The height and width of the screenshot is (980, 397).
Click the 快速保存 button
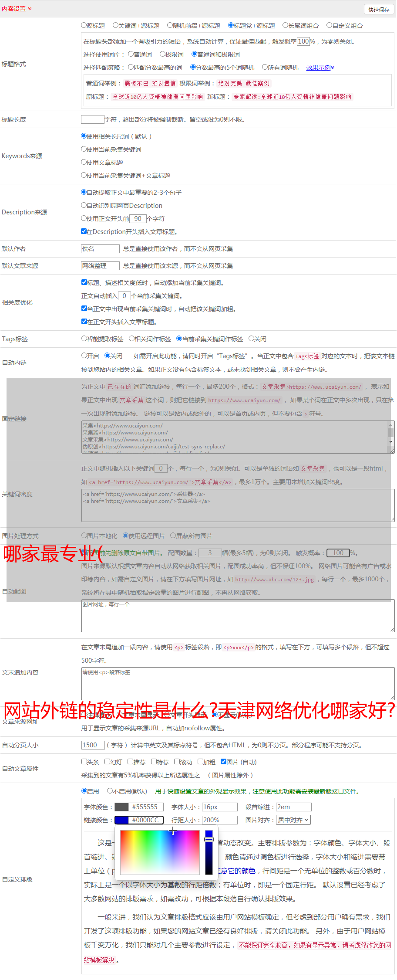tap(379, 10)
